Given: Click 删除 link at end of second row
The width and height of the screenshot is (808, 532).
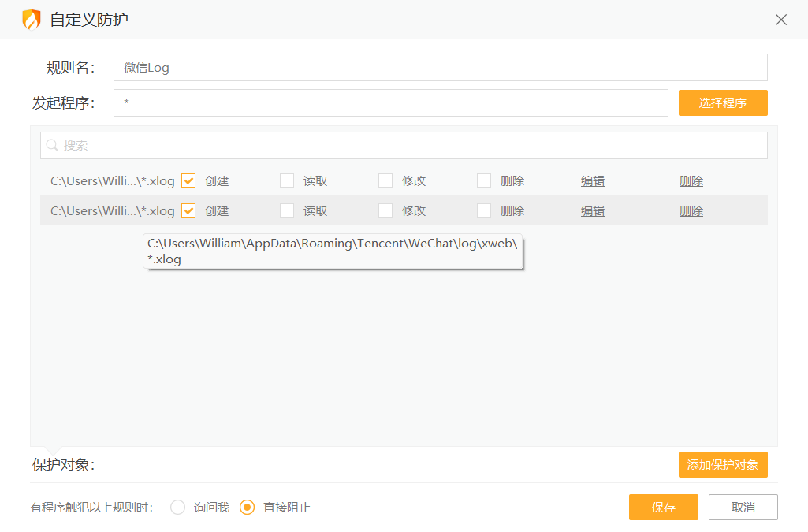Looking at the screenshot, I should coord(691,210).
